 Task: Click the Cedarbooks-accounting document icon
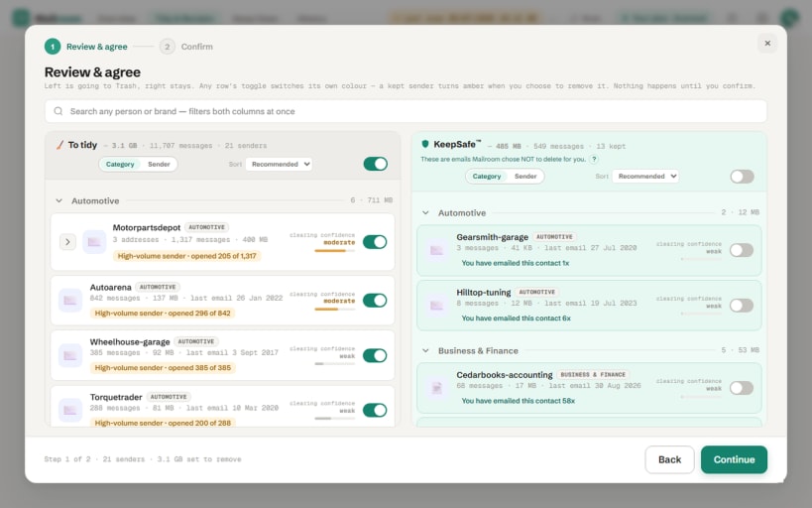click(437, 388)
